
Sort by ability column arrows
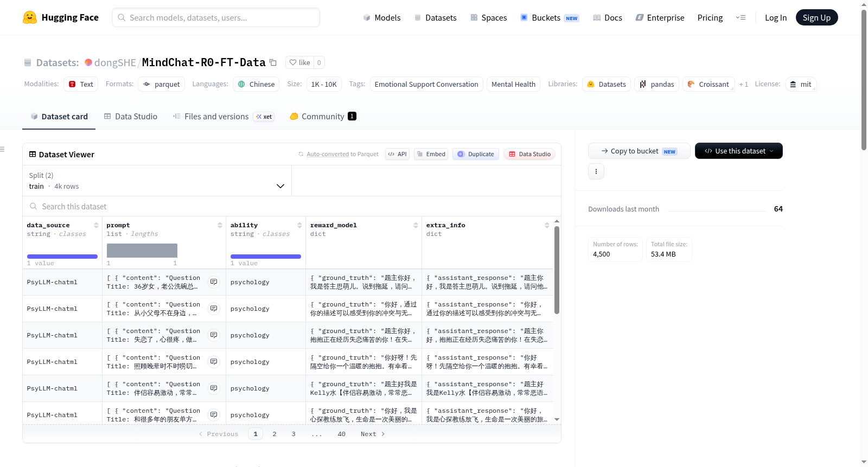click(299, 225)
